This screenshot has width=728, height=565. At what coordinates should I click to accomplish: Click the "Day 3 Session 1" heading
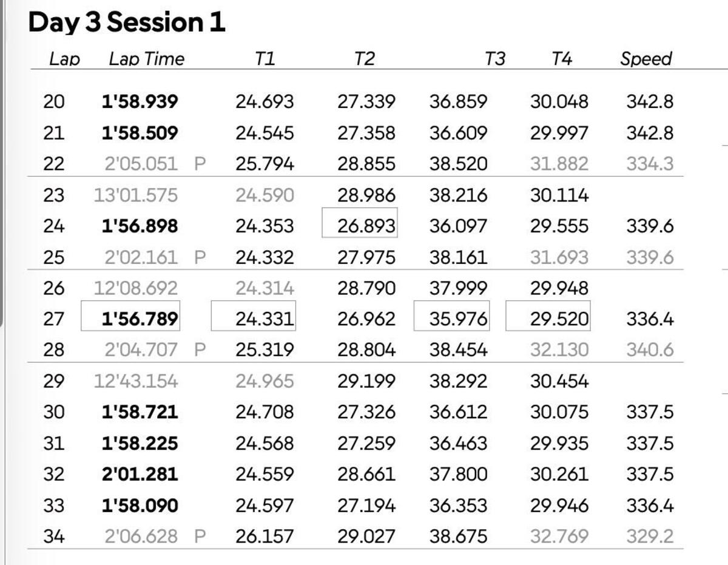click(126, 22)
